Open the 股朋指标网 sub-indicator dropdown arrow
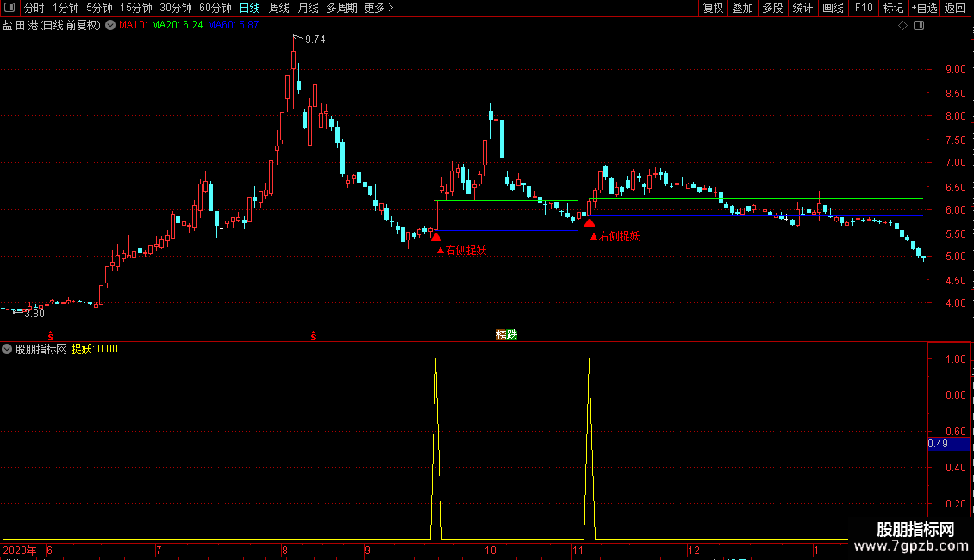The image size is (974, 560). (7, 349)
